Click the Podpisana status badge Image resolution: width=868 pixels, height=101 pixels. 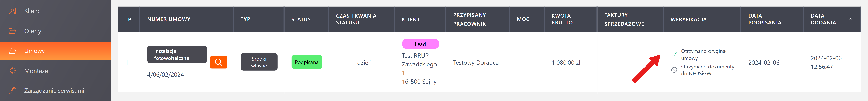tap(306, 62)
